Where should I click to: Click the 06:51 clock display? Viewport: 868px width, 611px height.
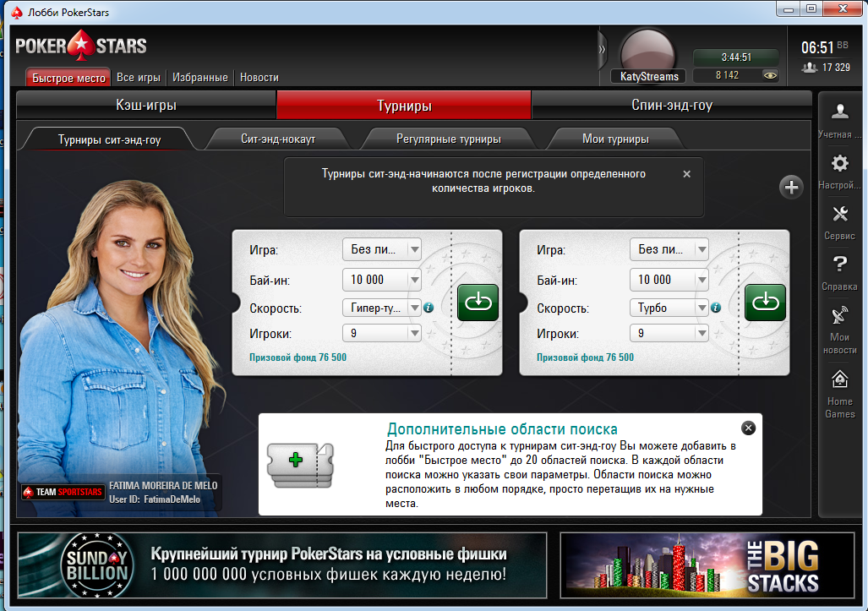point(817,47)
